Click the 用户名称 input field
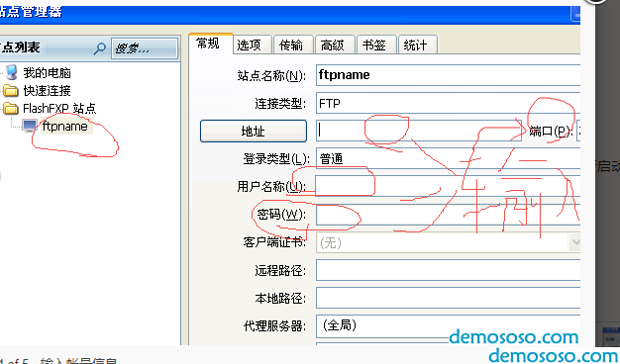Viewport: 620px width, 364px height. tap(448, 186)
